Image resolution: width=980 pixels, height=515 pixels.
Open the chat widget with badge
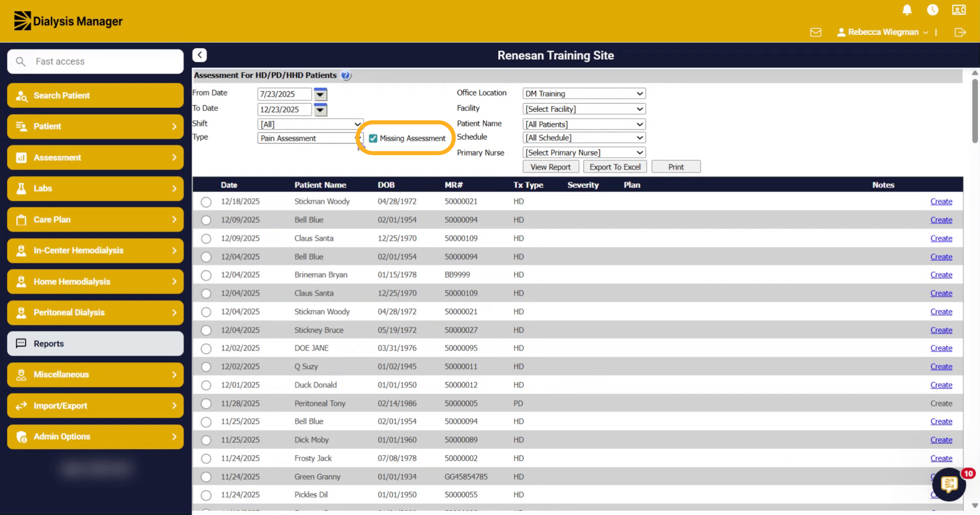click(x=949, y=484)
